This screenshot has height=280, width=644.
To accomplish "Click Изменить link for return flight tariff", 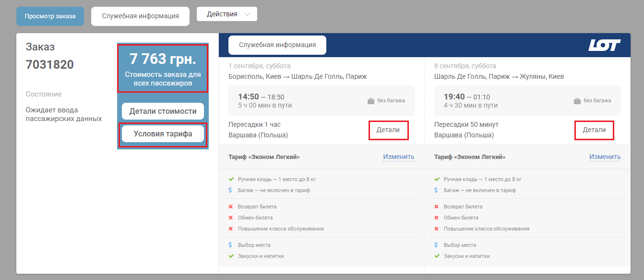I will (605, 157).
